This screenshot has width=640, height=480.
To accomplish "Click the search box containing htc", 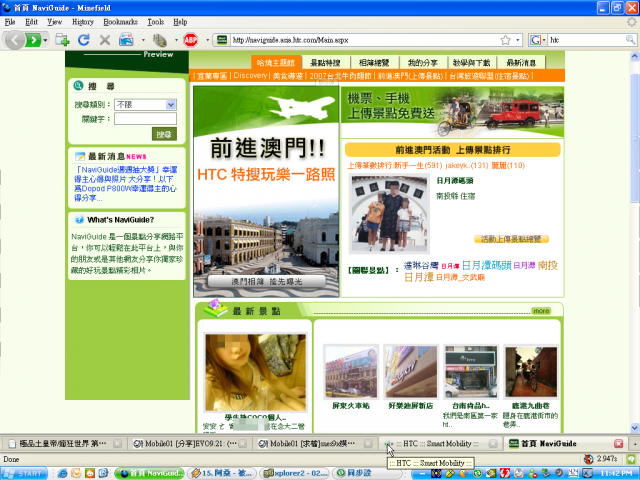I will tap(586, 40).
